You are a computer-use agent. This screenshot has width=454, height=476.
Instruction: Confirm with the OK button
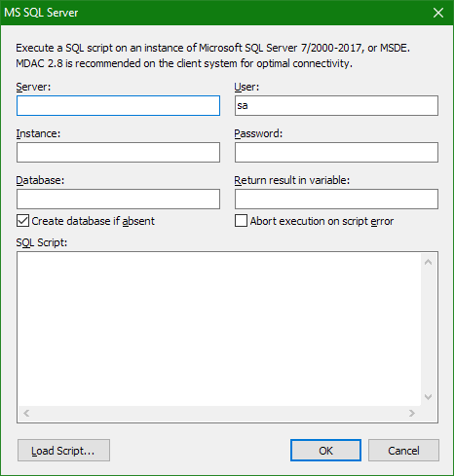[x=325, y=451]
